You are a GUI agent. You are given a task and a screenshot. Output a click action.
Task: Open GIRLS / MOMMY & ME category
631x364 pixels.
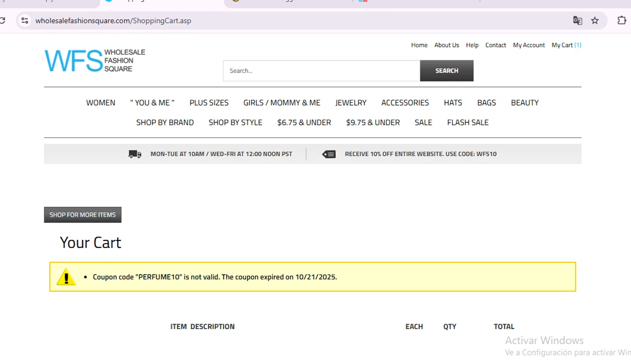coord(282,103)
